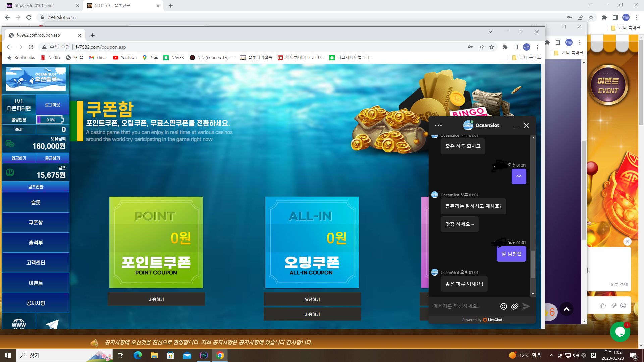Open the 이벤트 sidebar menu
This screenshot has width=644, height=362.
[x=36, y=283]
